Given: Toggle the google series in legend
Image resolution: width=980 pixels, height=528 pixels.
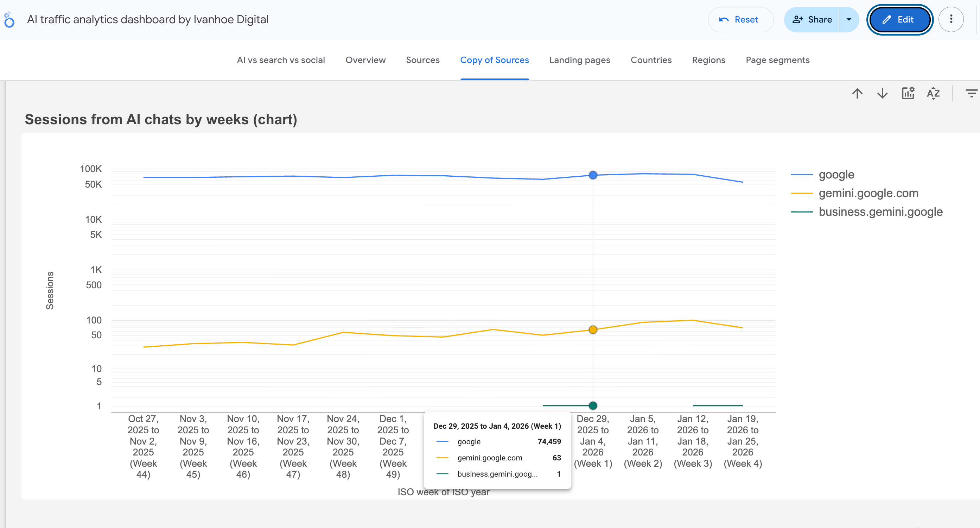Looking at the screenshot, I should [836, 175].
